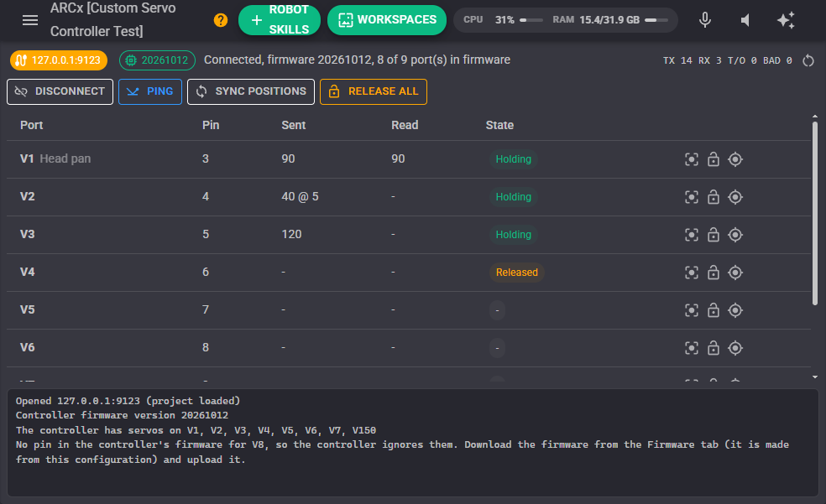Center the V1 Head pan servo
826x504 pixels.
(692, 158)
